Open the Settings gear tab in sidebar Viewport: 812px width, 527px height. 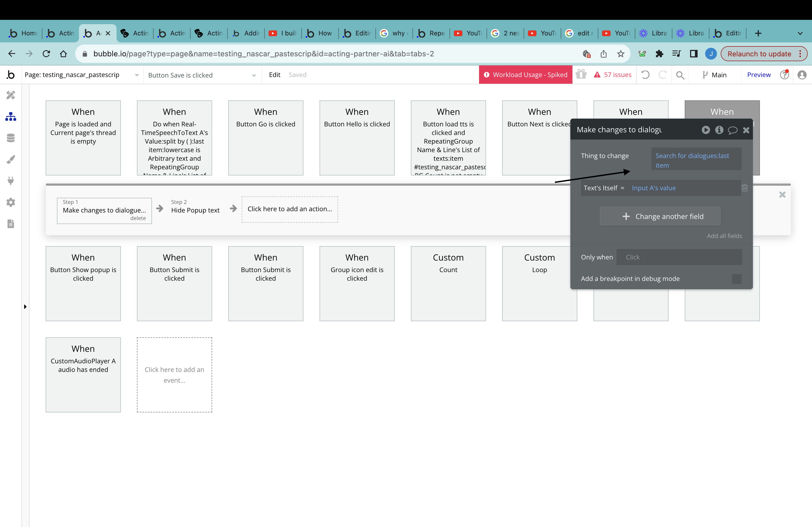10,203
